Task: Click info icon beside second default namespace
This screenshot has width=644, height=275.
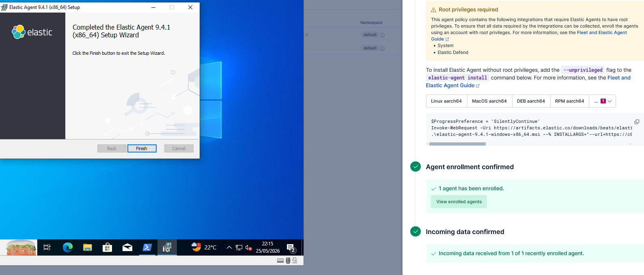Action: click(x=382, y=48)
